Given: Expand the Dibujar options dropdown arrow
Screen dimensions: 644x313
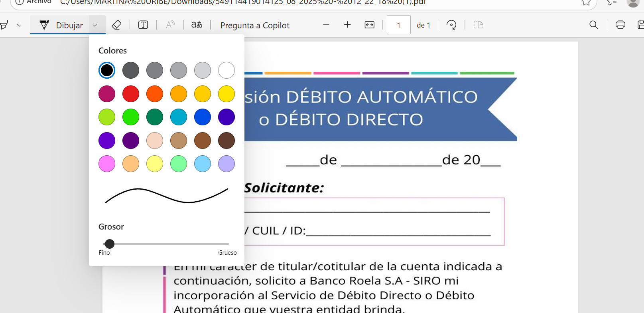Looking at the screenshot, I should point(95,25).
